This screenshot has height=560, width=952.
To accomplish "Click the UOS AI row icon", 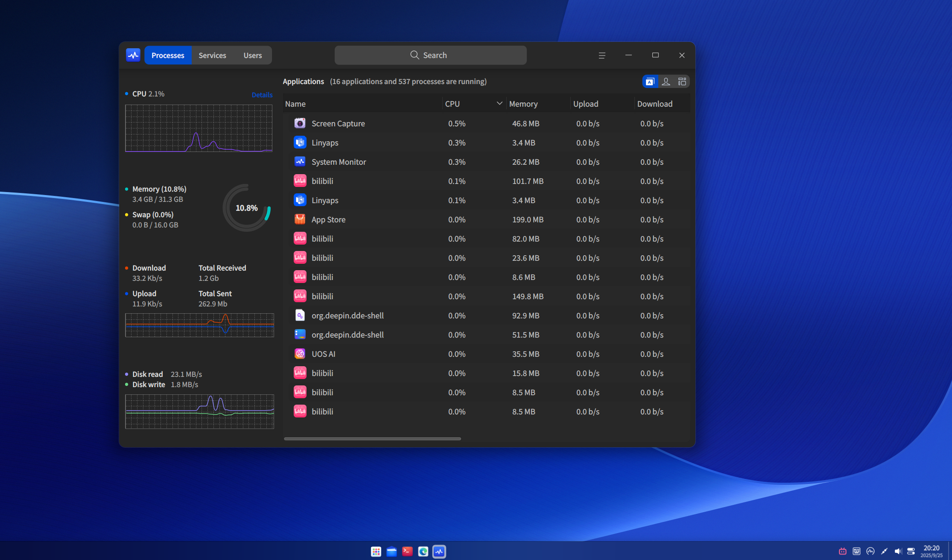I will pyautogui.click(x=300, y=354).
